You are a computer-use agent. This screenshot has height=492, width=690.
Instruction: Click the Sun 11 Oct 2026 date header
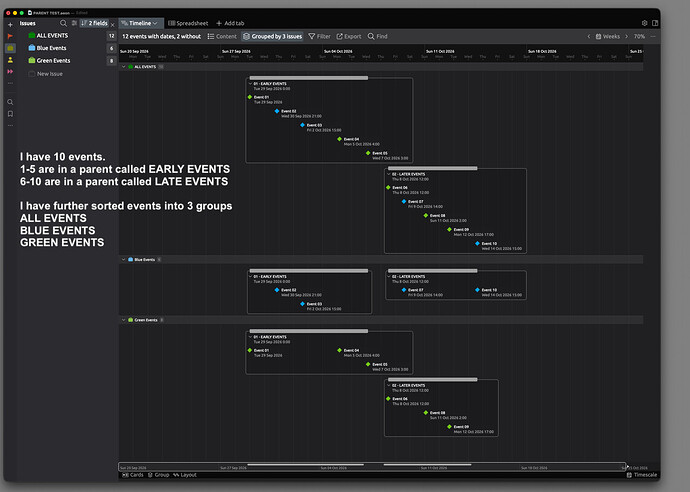440,51
